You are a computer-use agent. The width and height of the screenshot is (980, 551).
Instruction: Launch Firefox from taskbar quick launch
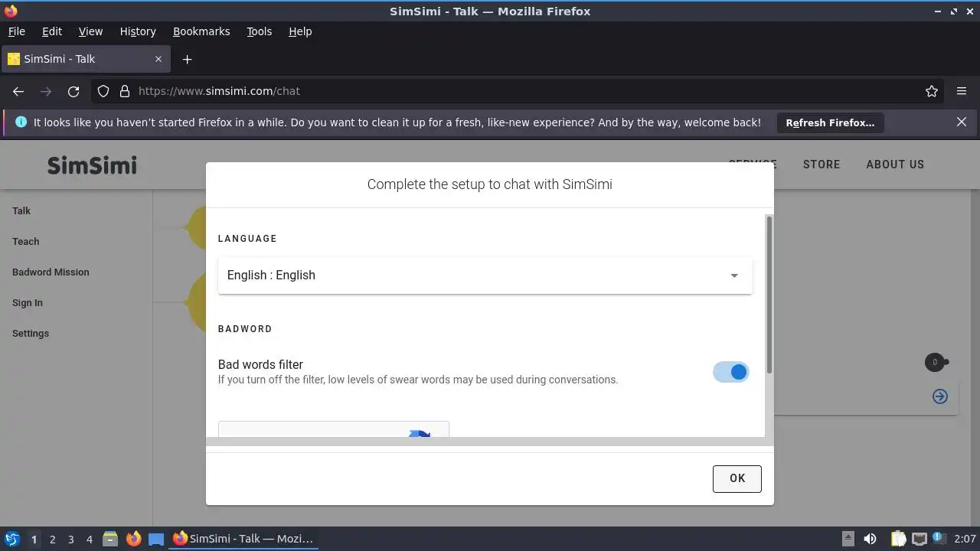[134, 539]
